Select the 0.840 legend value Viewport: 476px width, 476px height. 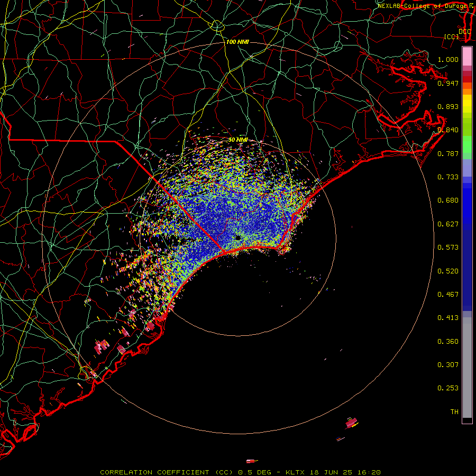click(448, 130)
